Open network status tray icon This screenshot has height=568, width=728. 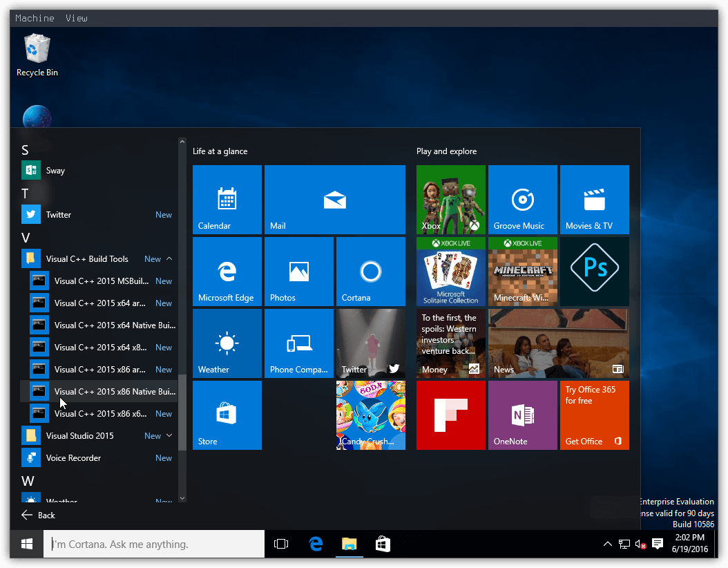click(x=624, y=544)
